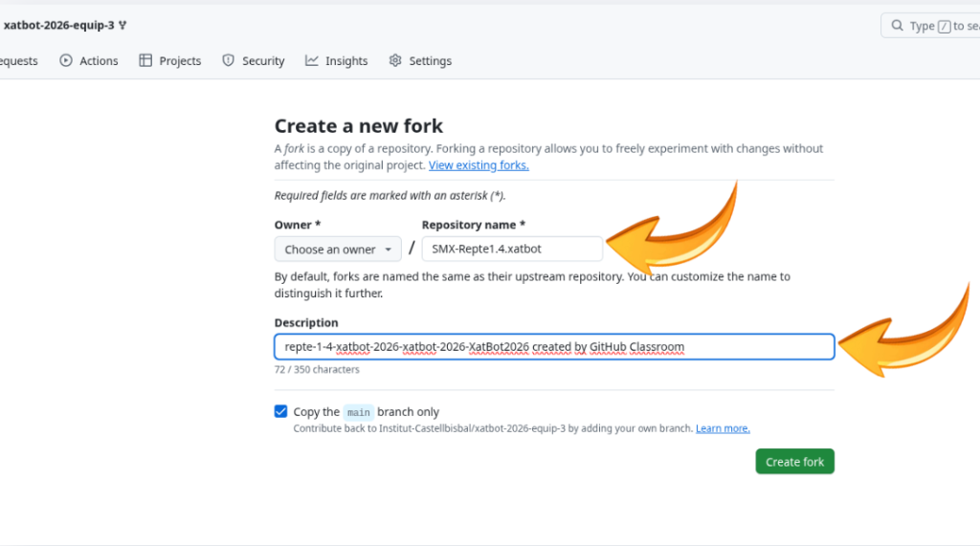Click the Settings gear icon
Viewport: 980px width, 546px height.
coord(395,60)
